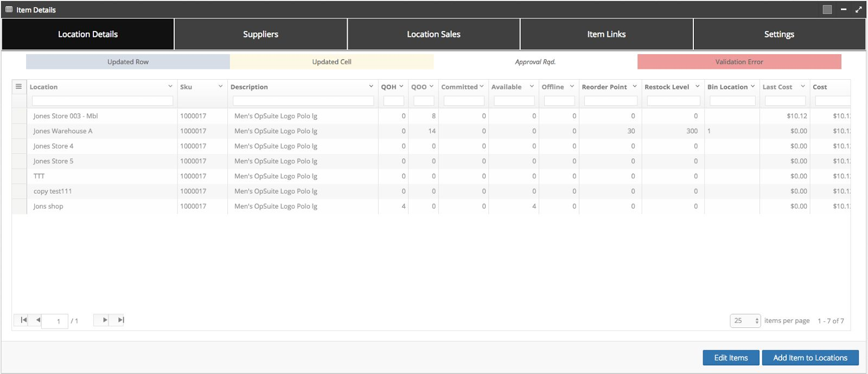Focus the Bin Location filter input
The height and width of the screenshot is (374, 868).
click(732, 101)
